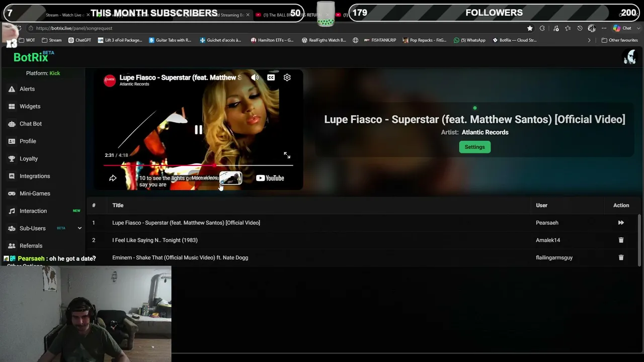Expand the bookmarks overflow chevron
Viewport: 644px width, 362px height.
tap(589, 40)
